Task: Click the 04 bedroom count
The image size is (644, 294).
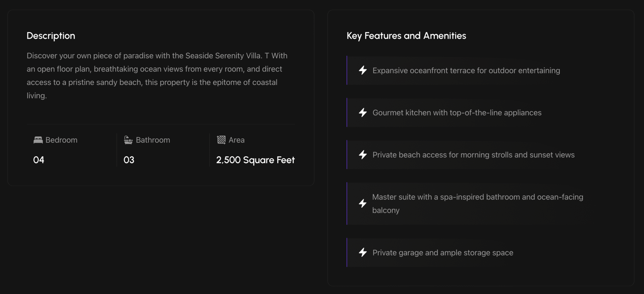Action: tap(39, 160)
